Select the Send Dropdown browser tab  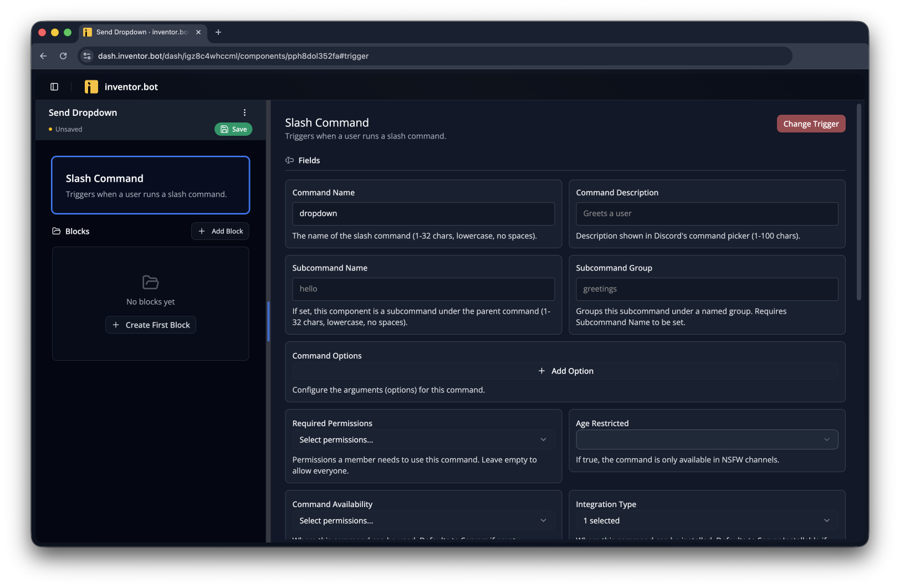coord(143,32)
